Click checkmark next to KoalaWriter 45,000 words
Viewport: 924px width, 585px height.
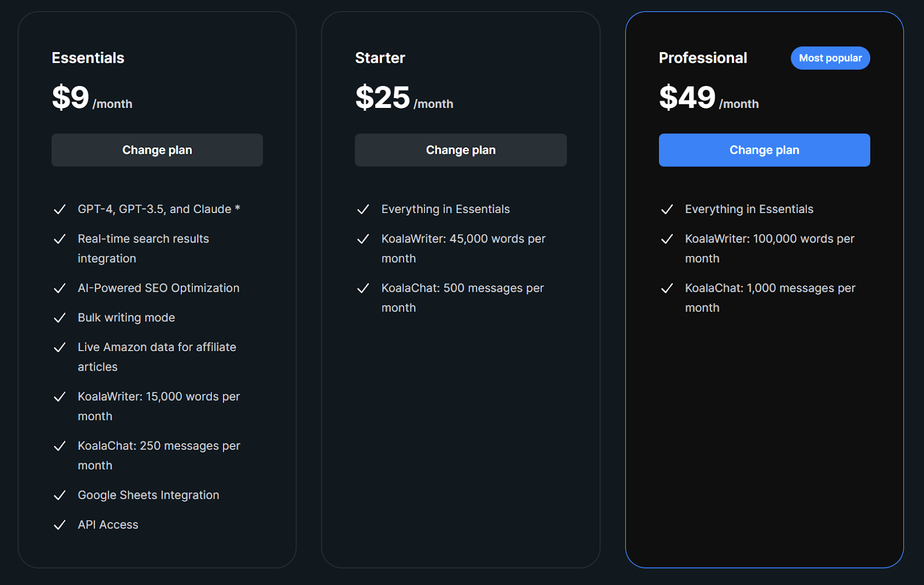coord(363,239)
